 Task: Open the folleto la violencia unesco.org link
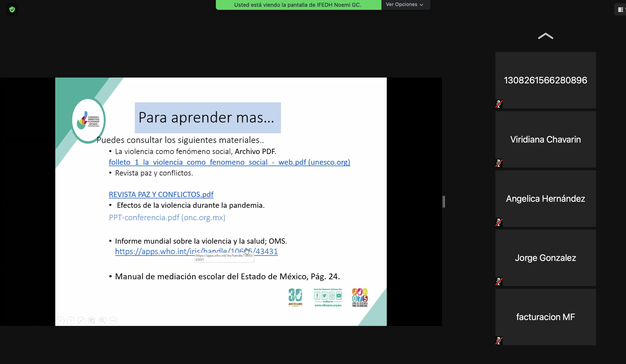coord(229,162)
